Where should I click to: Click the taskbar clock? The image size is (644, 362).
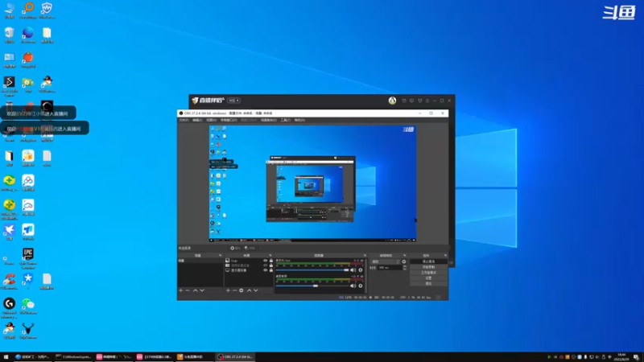(621, 356)
